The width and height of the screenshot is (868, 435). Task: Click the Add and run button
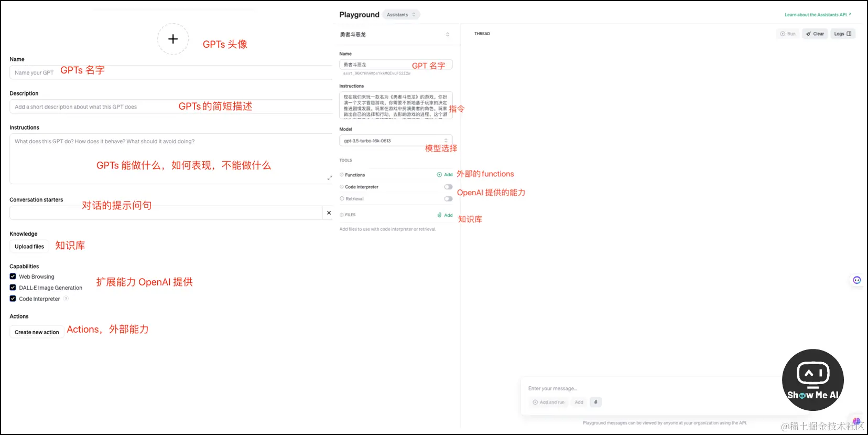click(x=549, y=402)
